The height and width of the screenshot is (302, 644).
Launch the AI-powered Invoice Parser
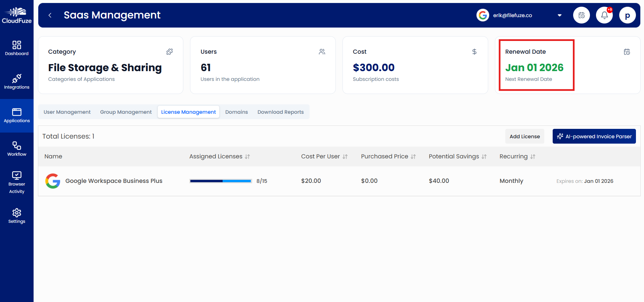click(x=594, y=136)
